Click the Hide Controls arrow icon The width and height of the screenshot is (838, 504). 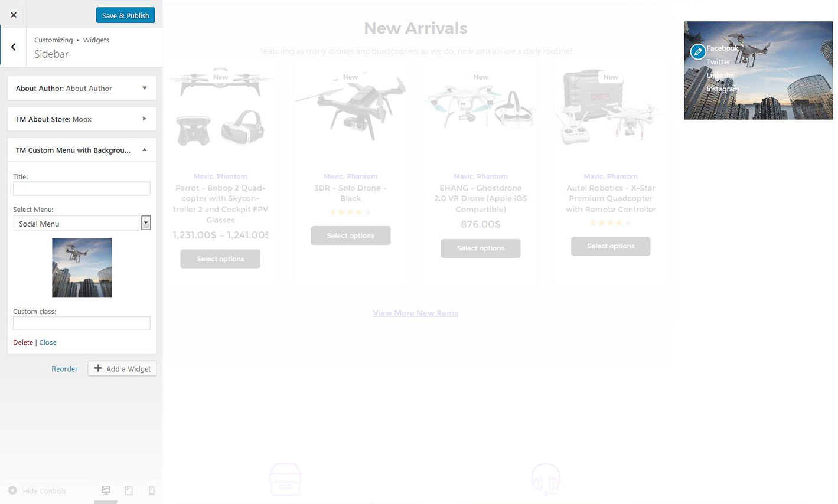[x=12, y=490]
